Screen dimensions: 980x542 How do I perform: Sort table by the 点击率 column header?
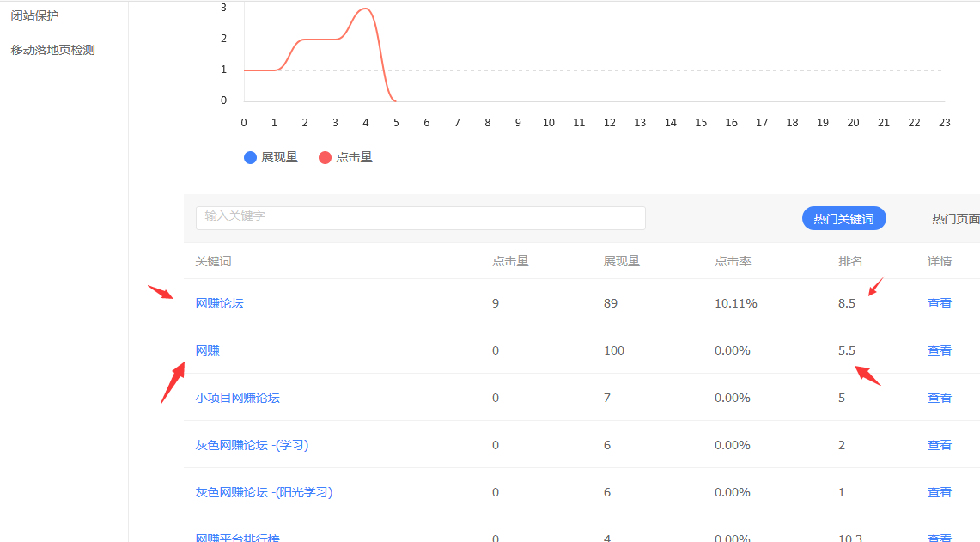click(x=732, y=261)
